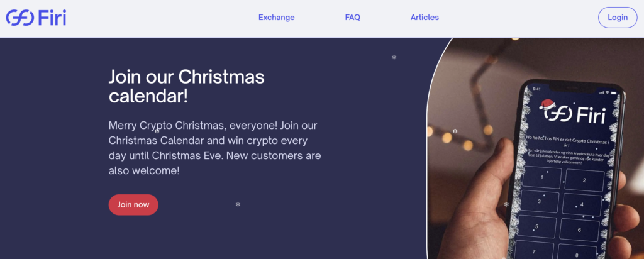
Task: Select calendar door 5 on phone
Action: (536, 226)
